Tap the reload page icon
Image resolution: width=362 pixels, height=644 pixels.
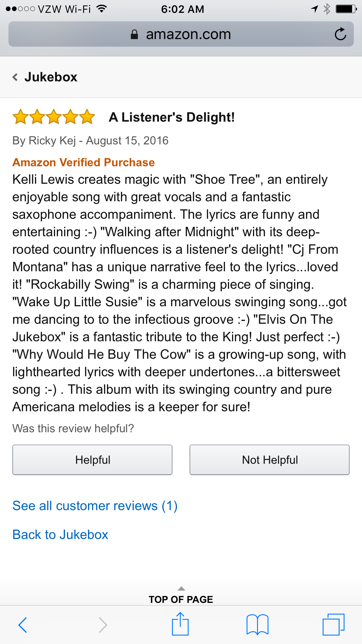[x=340, y=34]
